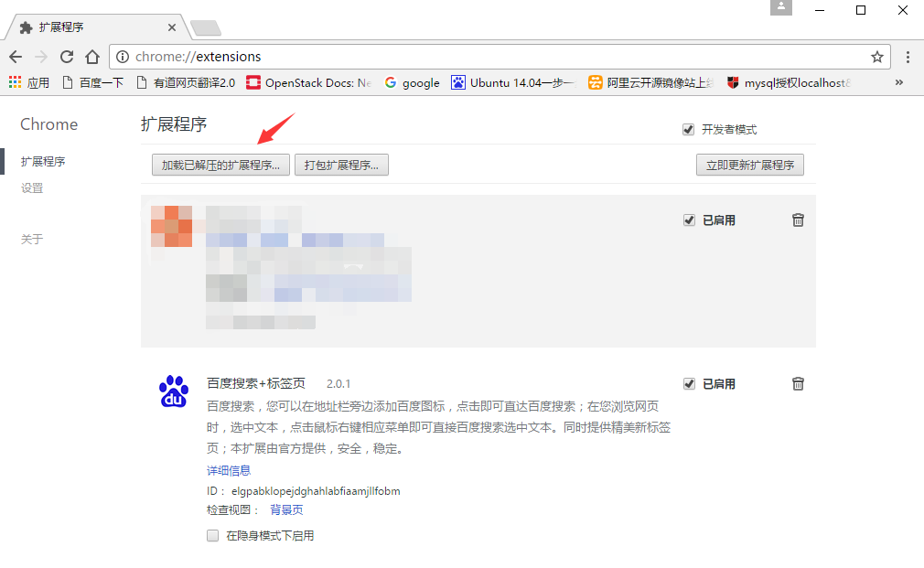Expand the hidden bookmarks overflow chevron

pyautogui.click(x=898, y=82)
